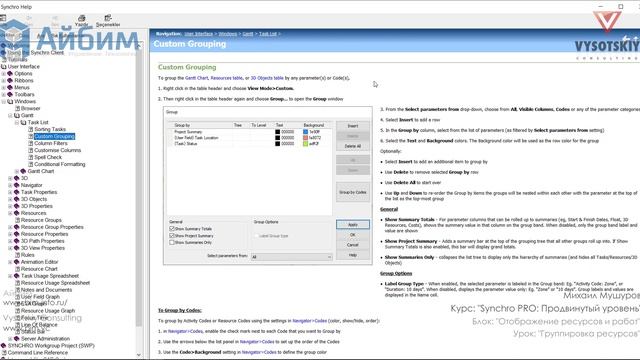Toggle Show Project Summary checkbox in Group dialog
The height and width of the screenshot is (360, 640).
[172, 236]
